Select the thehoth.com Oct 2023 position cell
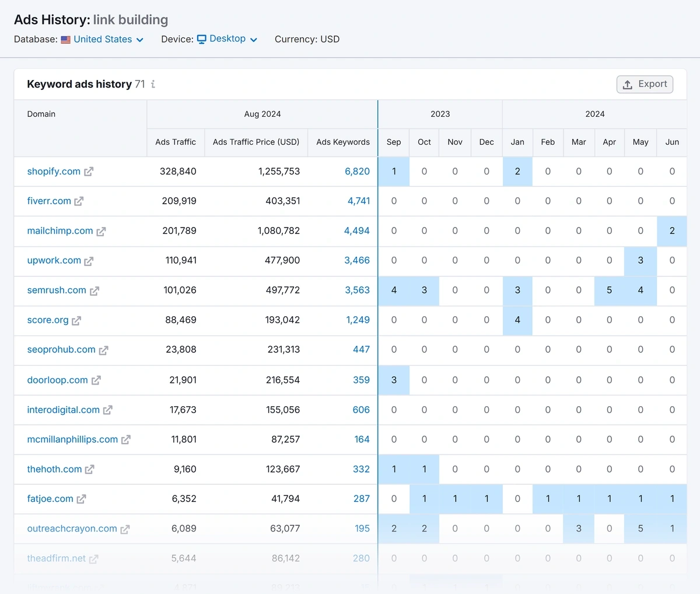This screenshot has width=700, height=594. pos(424,470)
